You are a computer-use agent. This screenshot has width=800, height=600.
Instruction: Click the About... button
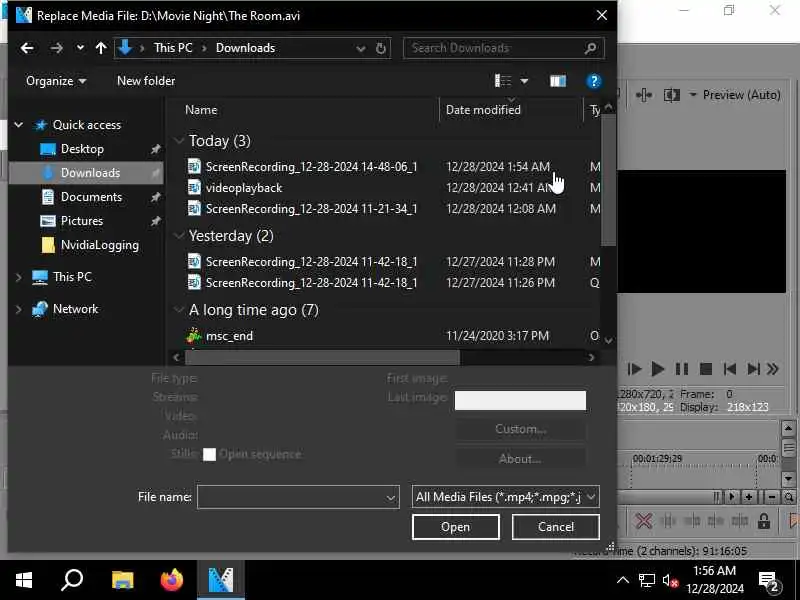[x=520, y=459]
